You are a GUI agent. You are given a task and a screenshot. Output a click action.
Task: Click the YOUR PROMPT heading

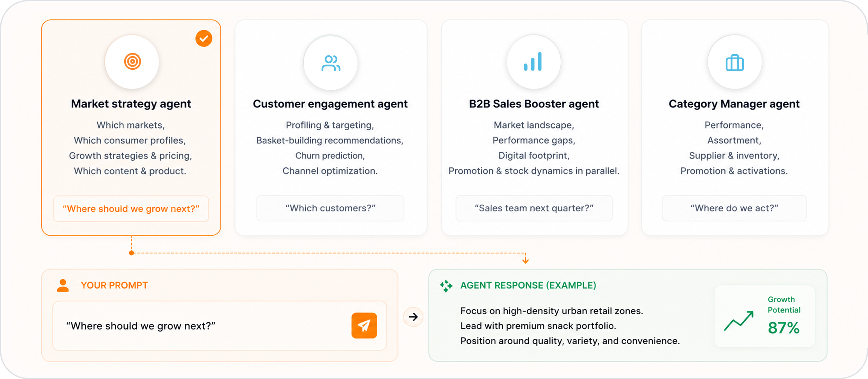[114, 285]
